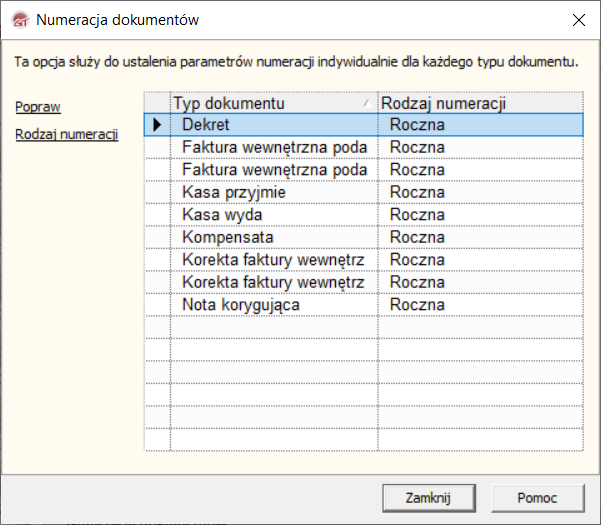Click the Rodzaj numeracji link on the left
Image resolution: width=601 pixels, height=525 pixels.
coord(67,134)
